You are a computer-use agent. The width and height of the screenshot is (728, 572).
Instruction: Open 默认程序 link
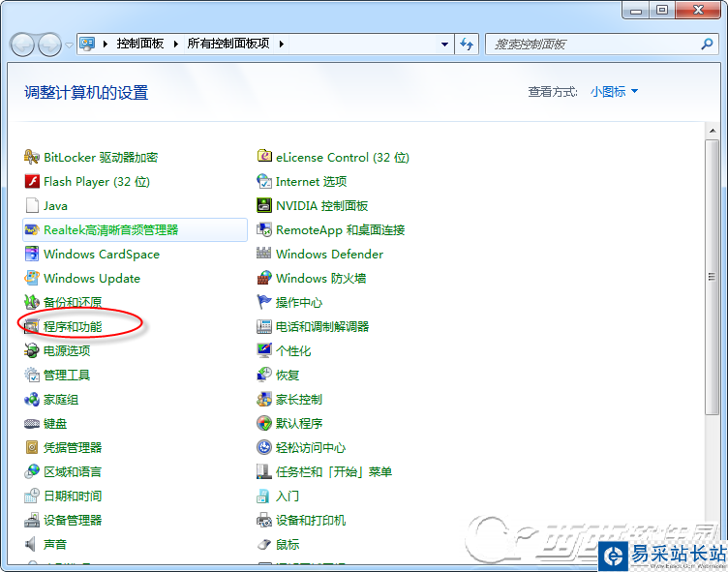tap(299, 423)
